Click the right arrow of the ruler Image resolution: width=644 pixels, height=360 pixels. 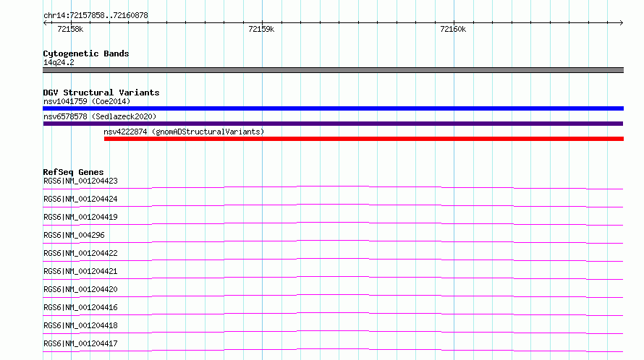[x=621, y=22]
